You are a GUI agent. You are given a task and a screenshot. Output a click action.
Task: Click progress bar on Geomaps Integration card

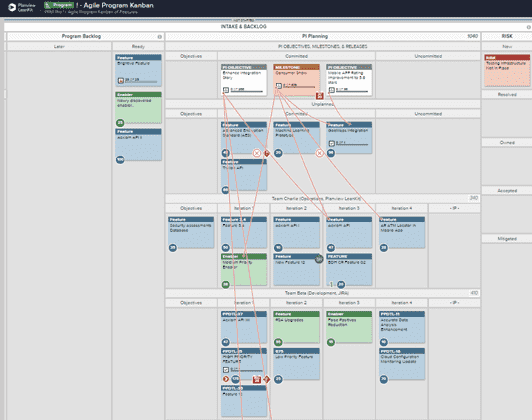pos(352,145)
